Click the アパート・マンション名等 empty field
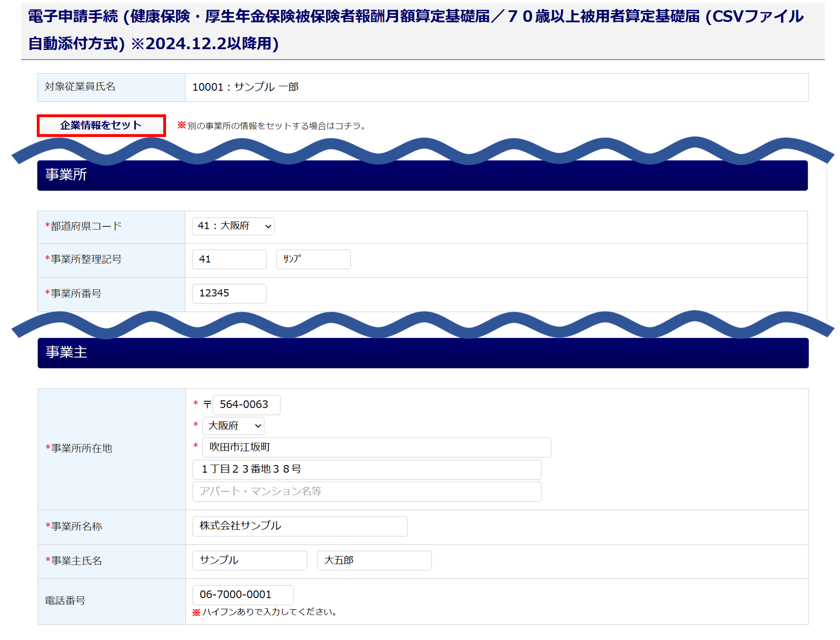This screenshot has width=840, height=640. tap(366, 492)
